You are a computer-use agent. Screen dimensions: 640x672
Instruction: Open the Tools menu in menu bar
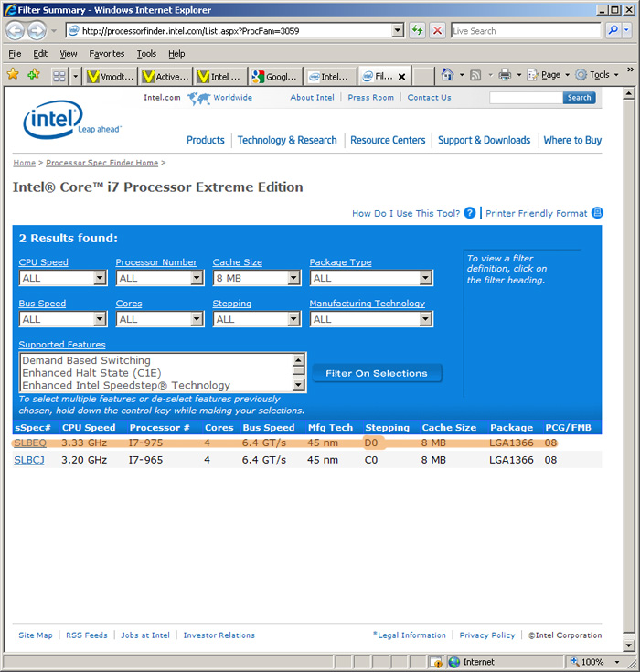pyautogui.click(x=146, y=54)
